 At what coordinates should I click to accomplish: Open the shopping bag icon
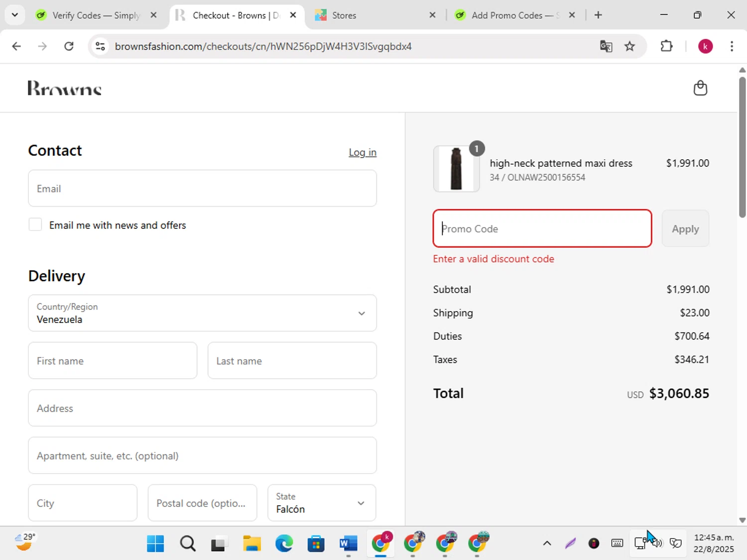click(x=700, y=88)
